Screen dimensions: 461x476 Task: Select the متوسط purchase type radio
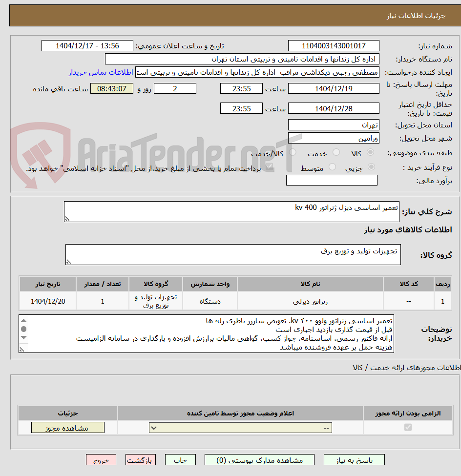click(333, 167)
